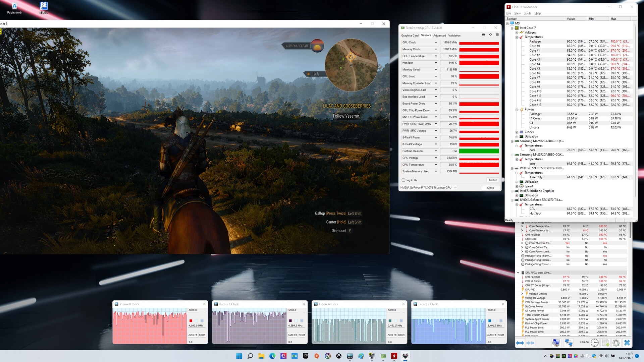This screenshot has height=362, width=644.
Task: Click HWiNFO blue X close icon
Action: 627,343
